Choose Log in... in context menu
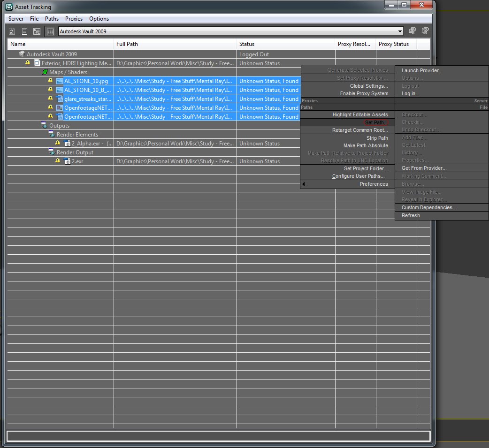The height and width of the screenshot is (448, 489). pos(410,93)
